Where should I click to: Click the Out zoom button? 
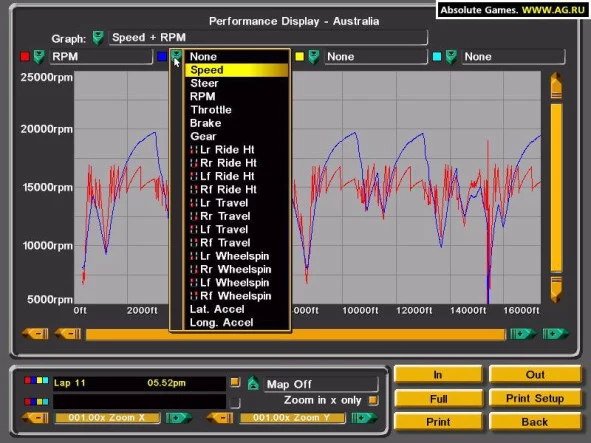pyautogui.click(x=535, y=375)
